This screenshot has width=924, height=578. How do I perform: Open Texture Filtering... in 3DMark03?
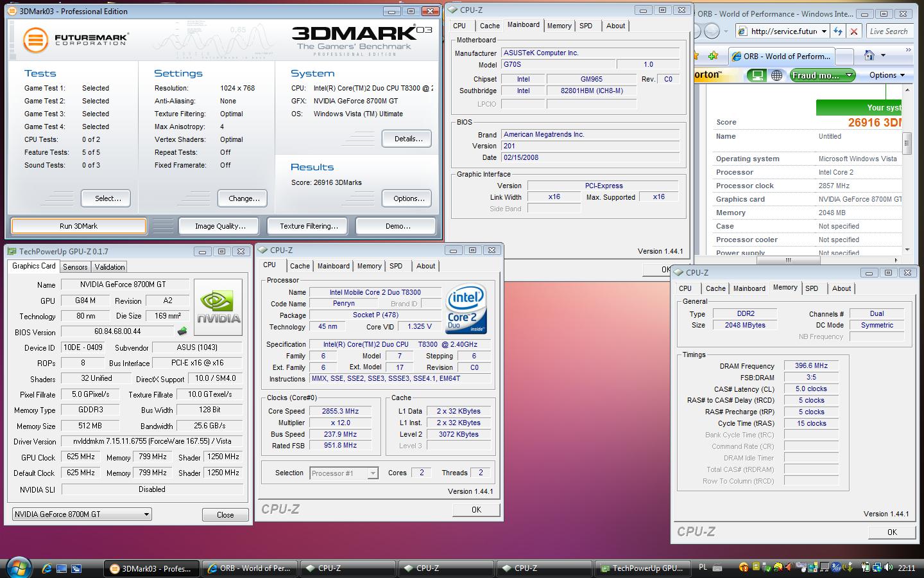pos(309,226)
